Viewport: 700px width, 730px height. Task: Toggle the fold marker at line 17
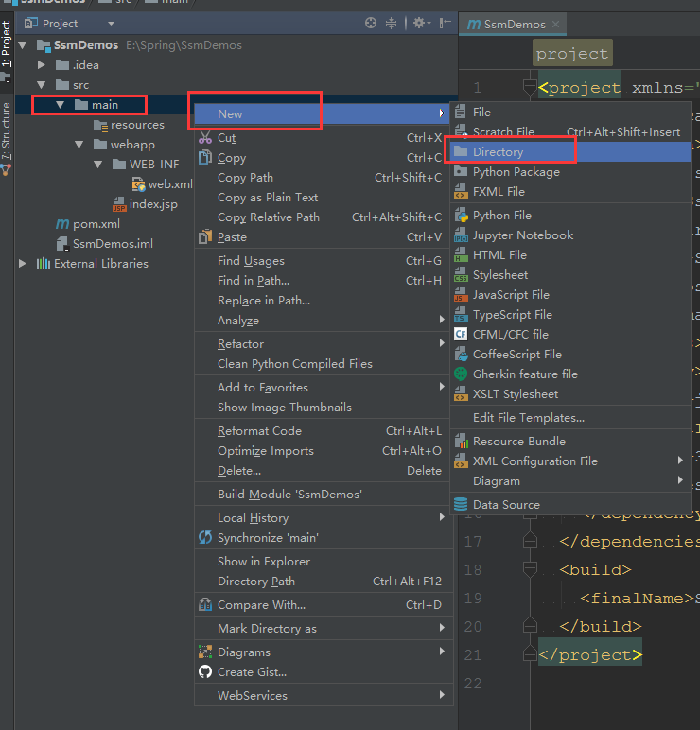[530, 540]
